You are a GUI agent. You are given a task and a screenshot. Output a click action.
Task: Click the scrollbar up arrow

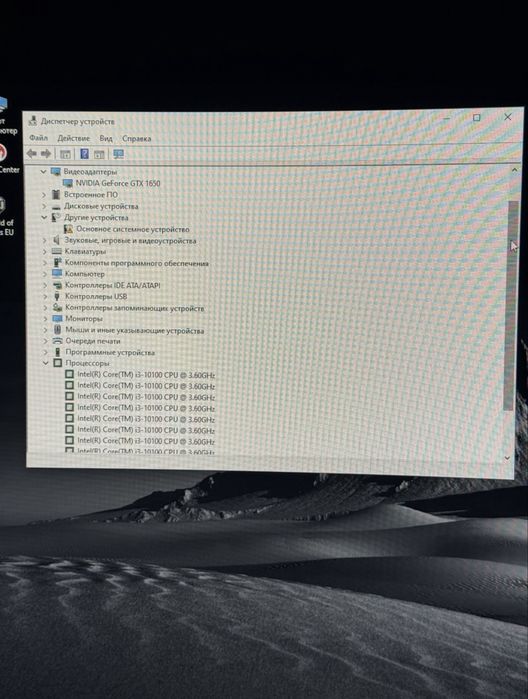pos(514,170)
